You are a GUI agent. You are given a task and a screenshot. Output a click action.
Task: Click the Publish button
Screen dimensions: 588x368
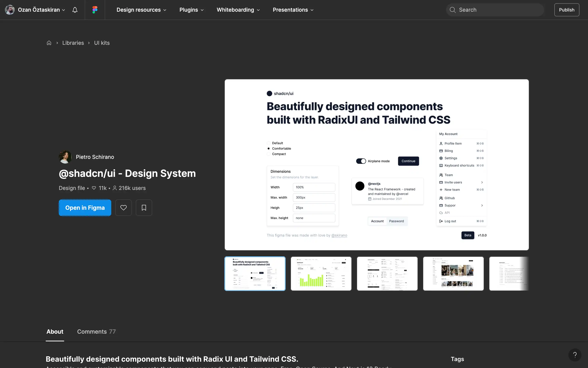567,10
